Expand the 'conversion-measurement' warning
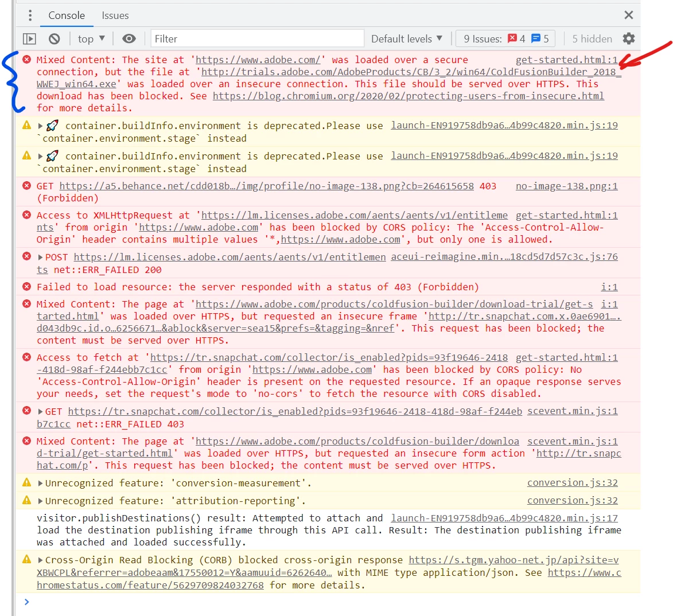673x616 pixels. pyautogui.click(x=40, y=484)
